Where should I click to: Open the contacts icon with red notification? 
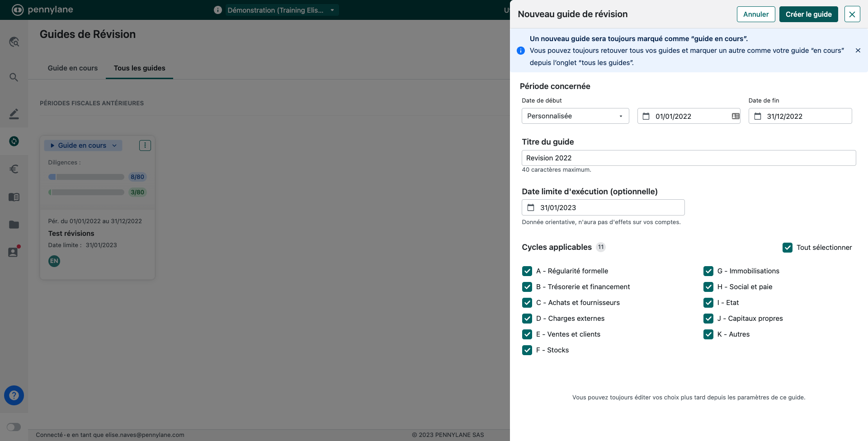(x=14, y=252)
